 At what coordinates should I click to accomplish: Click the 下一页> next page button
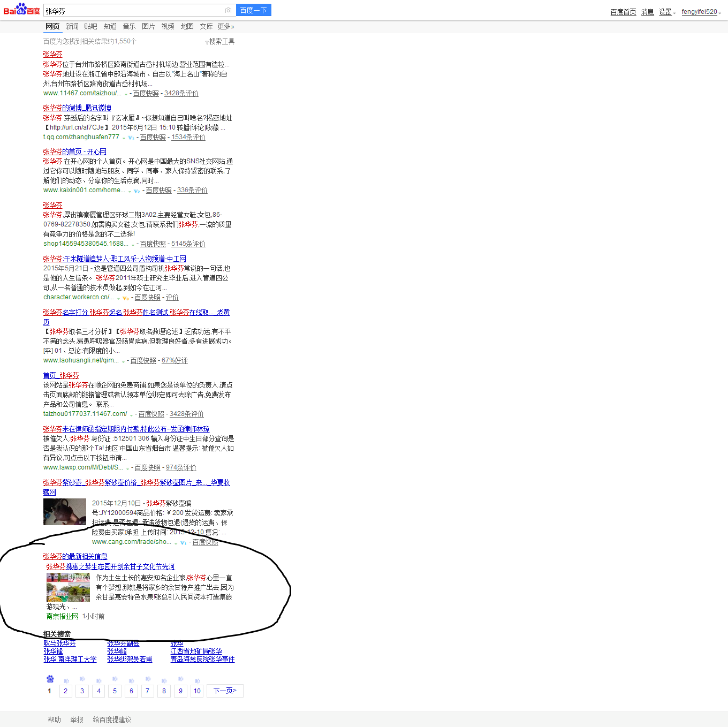coord(225,691)
